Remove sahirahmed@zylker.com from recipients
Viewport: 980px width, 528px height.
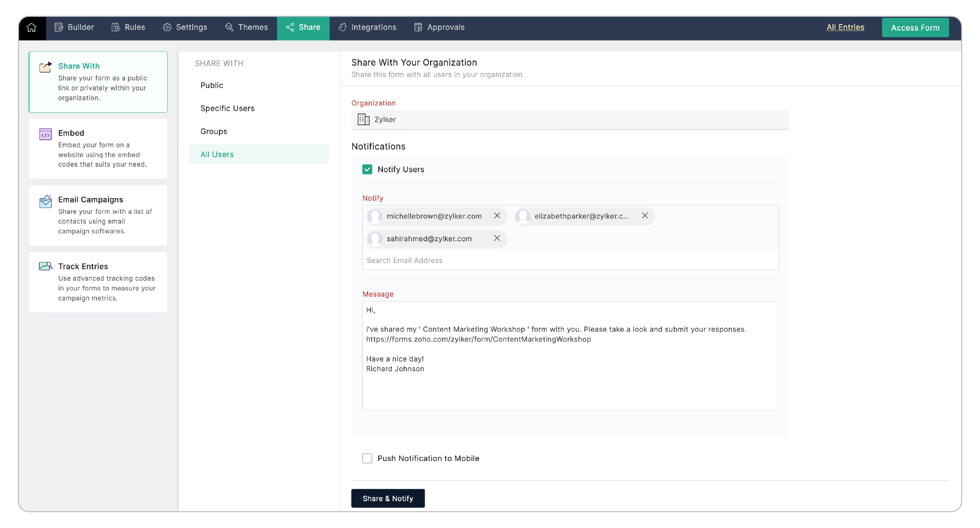coord(497,238)
